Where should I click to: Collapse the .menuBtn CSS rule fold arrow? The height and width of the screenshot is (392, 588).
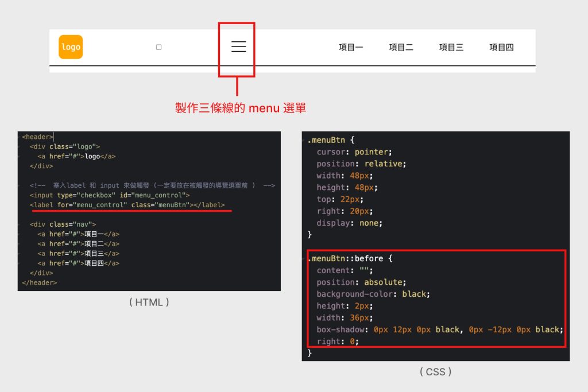[x=305, y=140]
